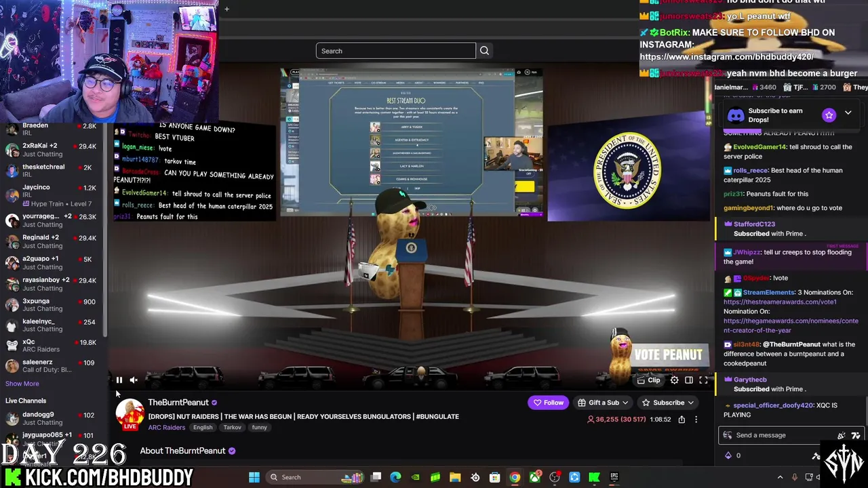Click the magnifier search button

click(x=484, y=51)
